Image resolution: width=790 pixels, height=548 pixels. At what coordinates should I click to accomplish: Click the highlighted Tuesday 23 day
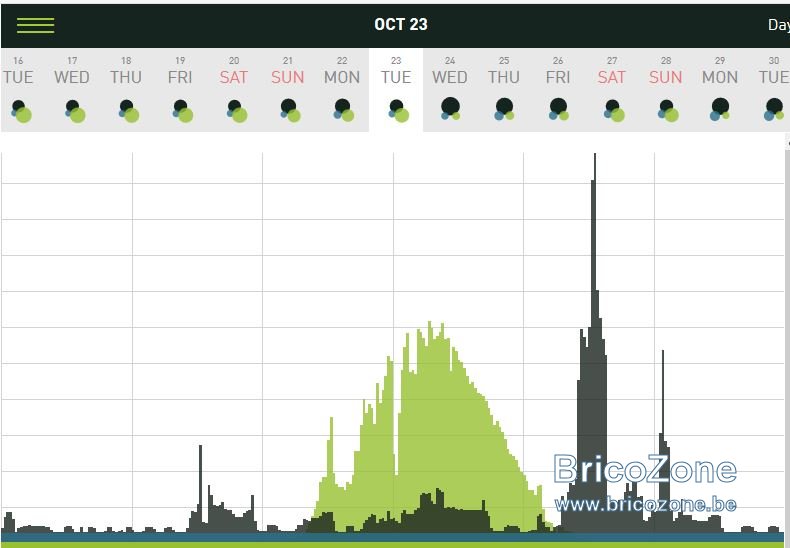(396, 90)
